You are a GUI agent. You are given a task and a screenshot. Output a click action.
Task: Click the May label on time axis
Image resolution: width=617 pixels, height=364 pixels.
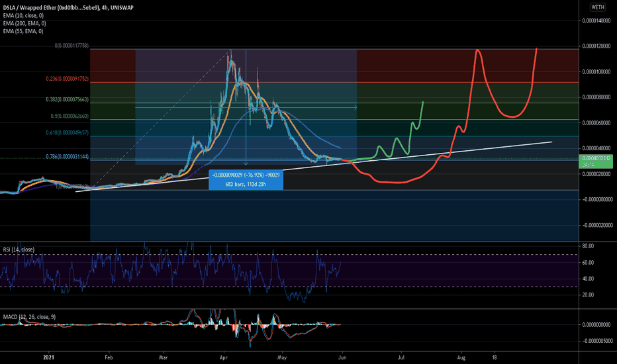[x=282, y=357]
